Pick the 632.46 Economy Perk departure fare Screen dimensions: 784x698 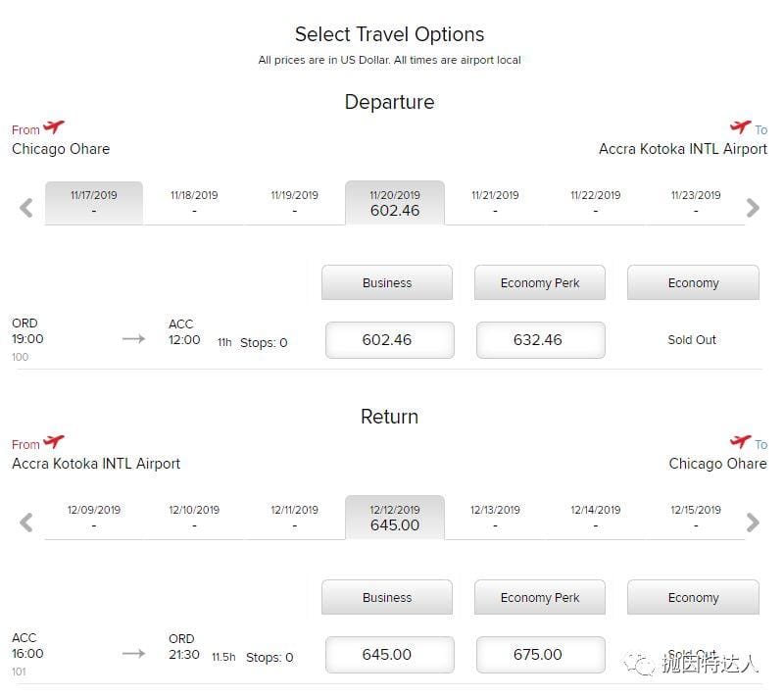point(539,340)
